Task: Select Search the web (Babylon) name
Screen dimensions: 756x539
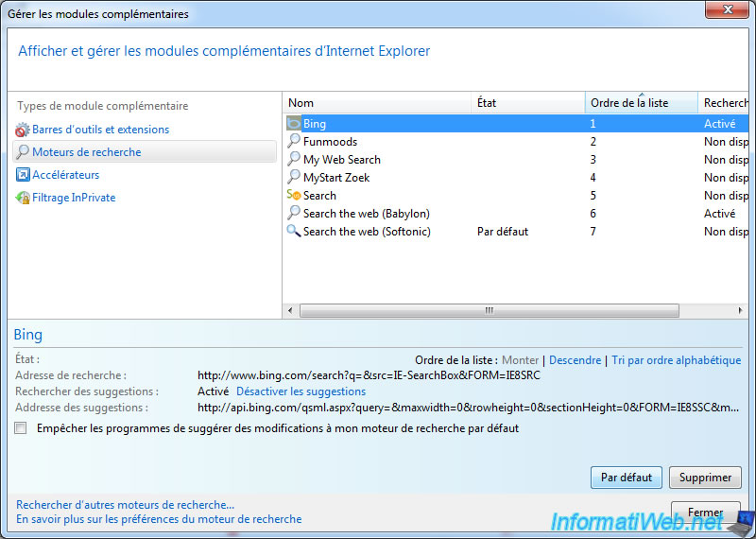Action: click(x=367, y=214)
